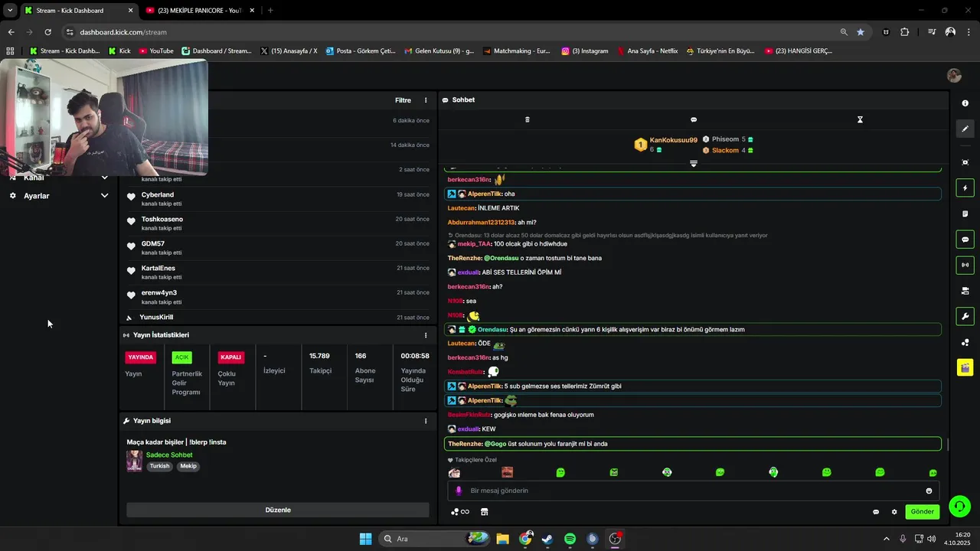This screenshot has width=980, height=551.
Task: Open the tab search dropdown arrow
Action: click(x=8, y=11)
